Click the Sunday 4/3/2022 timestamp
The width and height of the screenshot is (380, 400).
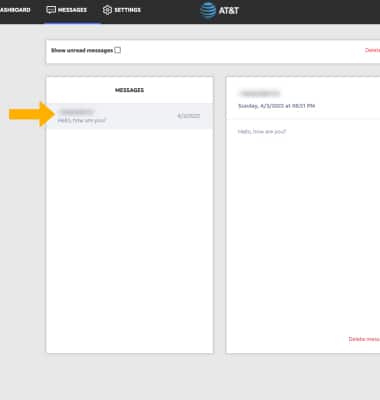(x=276, y=106)
